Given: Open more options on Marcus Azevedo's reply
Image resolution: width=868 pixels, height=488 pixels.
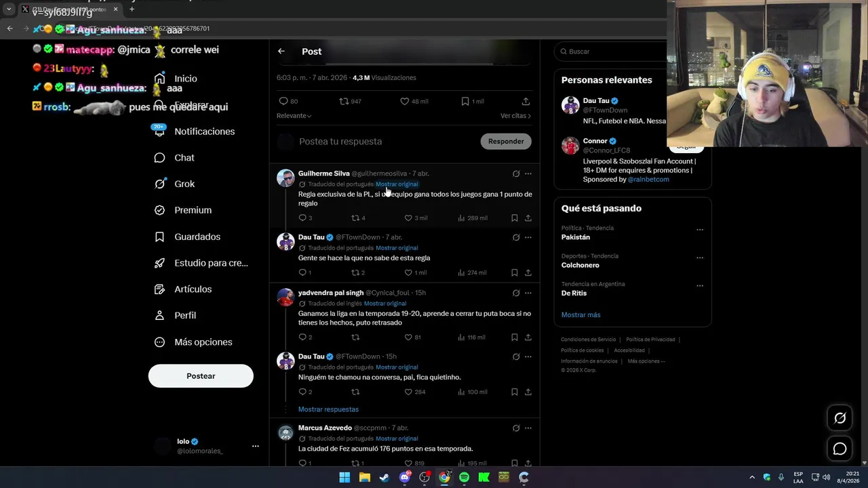Looking at the screenshot, I should point(528,428).
